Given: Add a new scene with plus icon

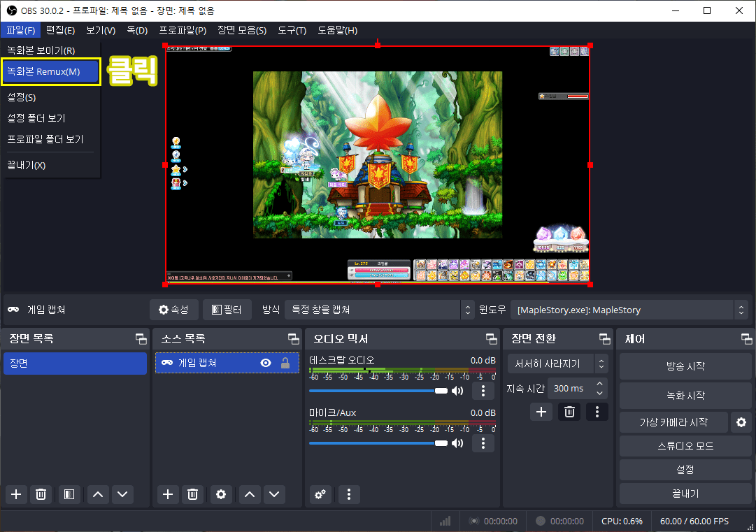Looking at the screenshot, I should (16, 494).
